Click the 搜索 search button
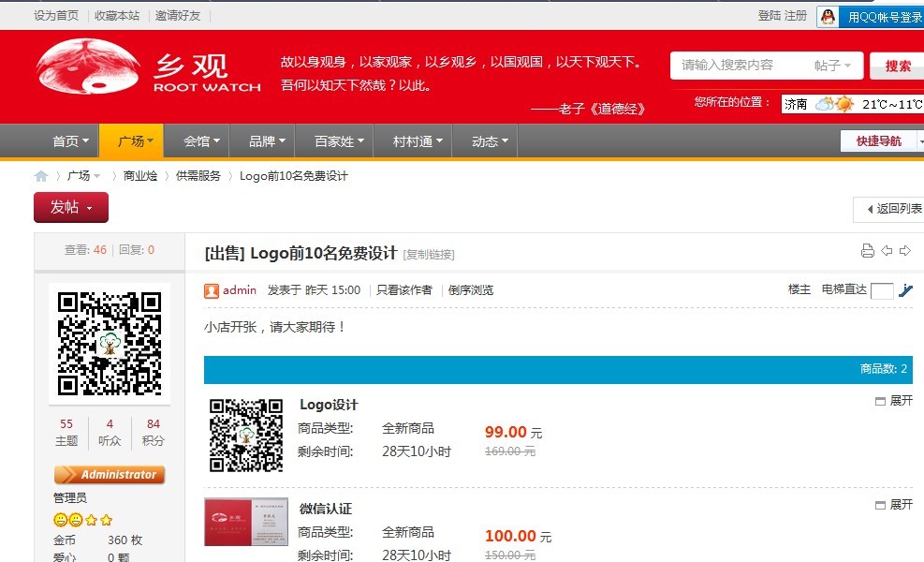 pos(897,66)
